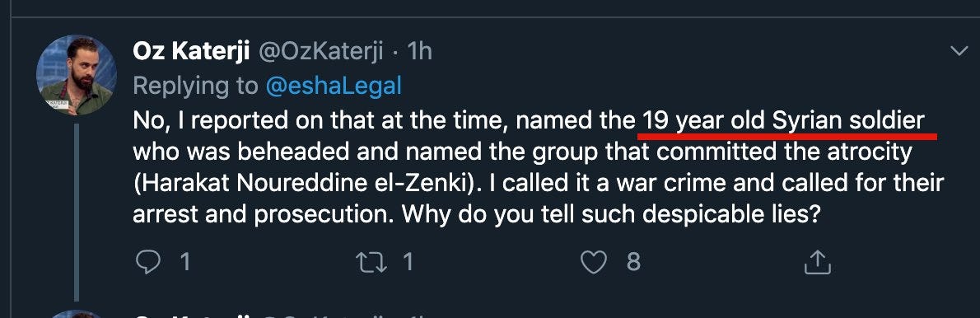This screenshot has height=318, width=980.
Task: Click the Oz Katerji display name
Action: (x=191, y=52)
